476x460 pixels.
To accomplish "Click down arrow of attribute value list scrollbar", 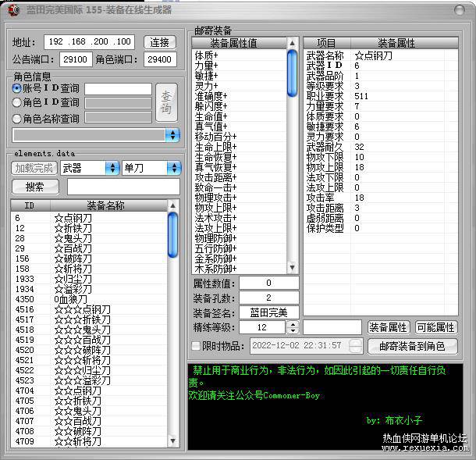I will pyautogui.click(x=292, y=268).
